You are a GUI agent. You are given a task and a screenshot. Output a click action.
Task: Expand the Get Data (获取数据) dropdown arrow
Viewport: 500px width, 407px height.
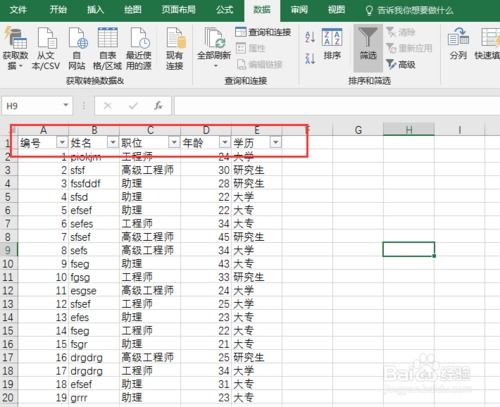[21, 66]
